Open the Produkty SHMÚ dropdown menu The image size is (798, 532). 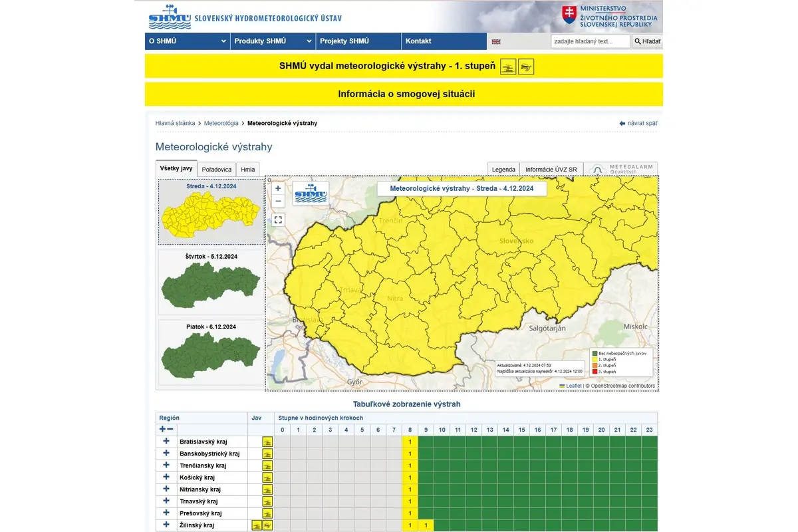tap(273, 41)
